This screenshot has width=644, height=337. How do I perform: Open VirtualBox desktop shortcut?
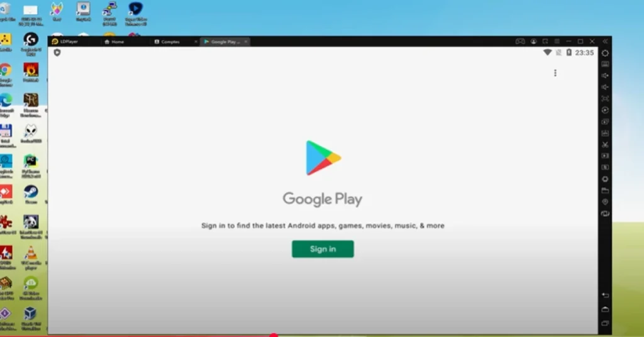(30, 319)
